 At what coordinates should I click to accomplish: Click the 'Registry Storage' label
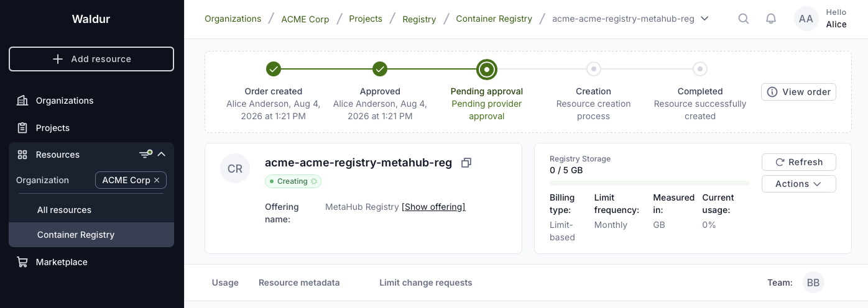tap(580, 159)
